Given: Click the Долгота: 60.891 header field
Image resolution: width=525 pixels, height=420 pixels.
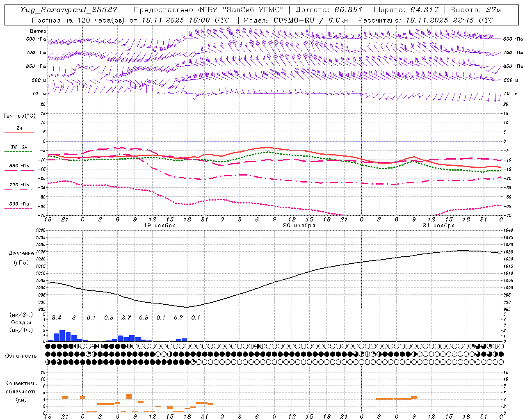Looking at the screenshot, I should coord(329,10).
